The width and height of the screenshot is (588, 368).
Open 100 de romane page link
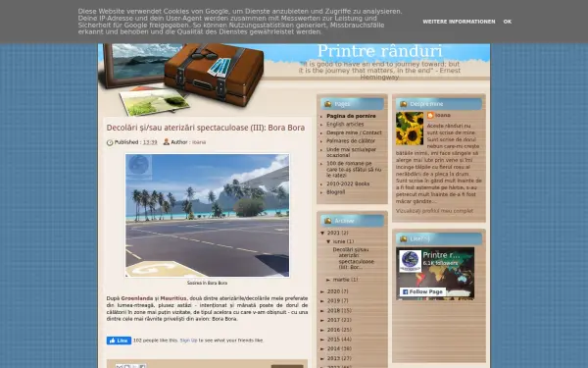(354, 170)
